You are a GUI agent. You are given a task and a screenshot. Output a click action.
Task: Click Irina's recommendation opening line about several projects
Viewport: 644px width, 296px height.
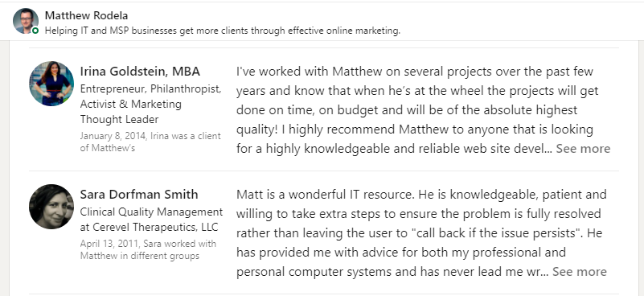[415, 72]
